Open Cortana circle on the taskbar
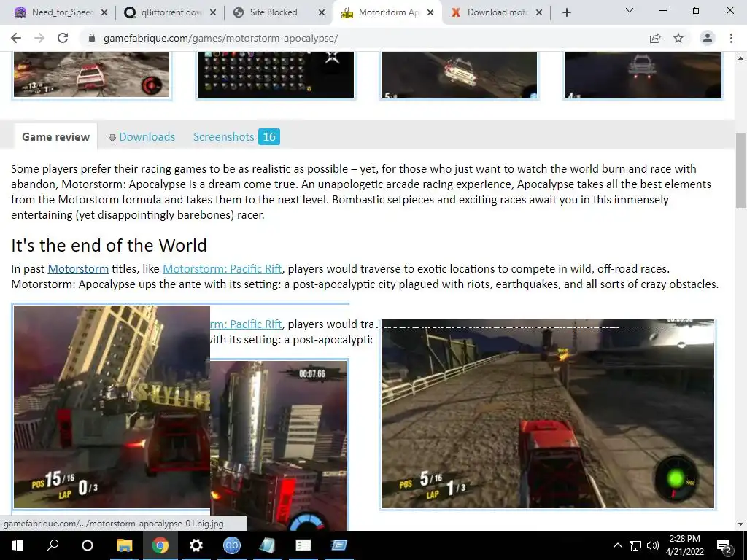This screenshot has height=560, width=747. coord(88,545)
